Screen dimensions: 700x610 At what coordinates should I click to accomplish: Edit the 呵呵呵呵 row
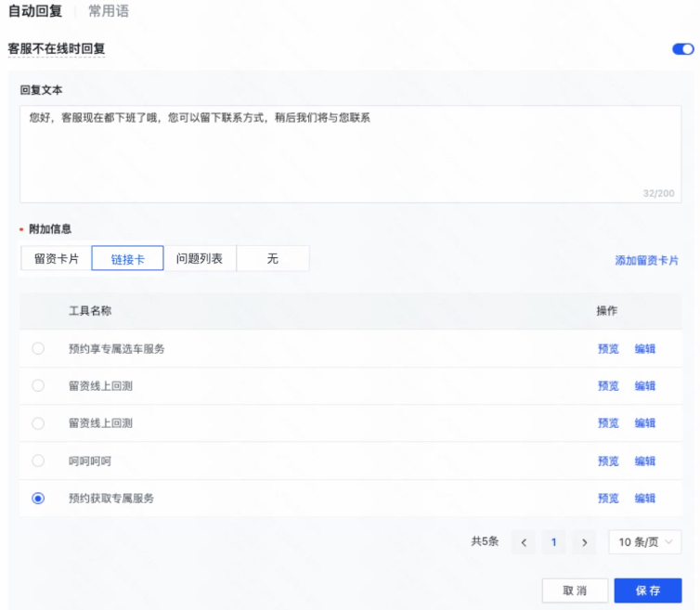[645, 461]
